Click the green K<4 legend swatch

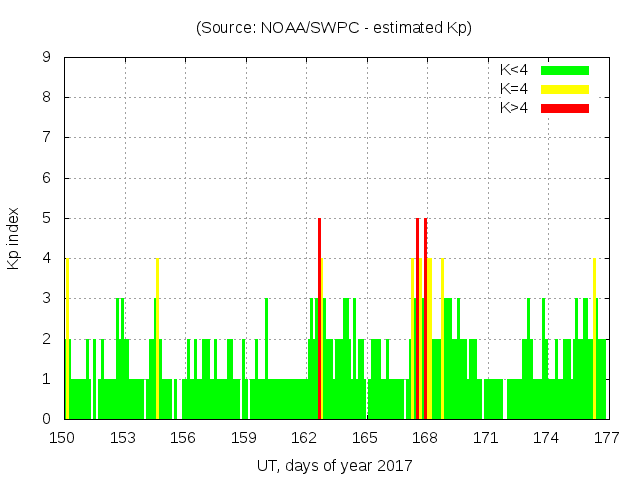565,70
